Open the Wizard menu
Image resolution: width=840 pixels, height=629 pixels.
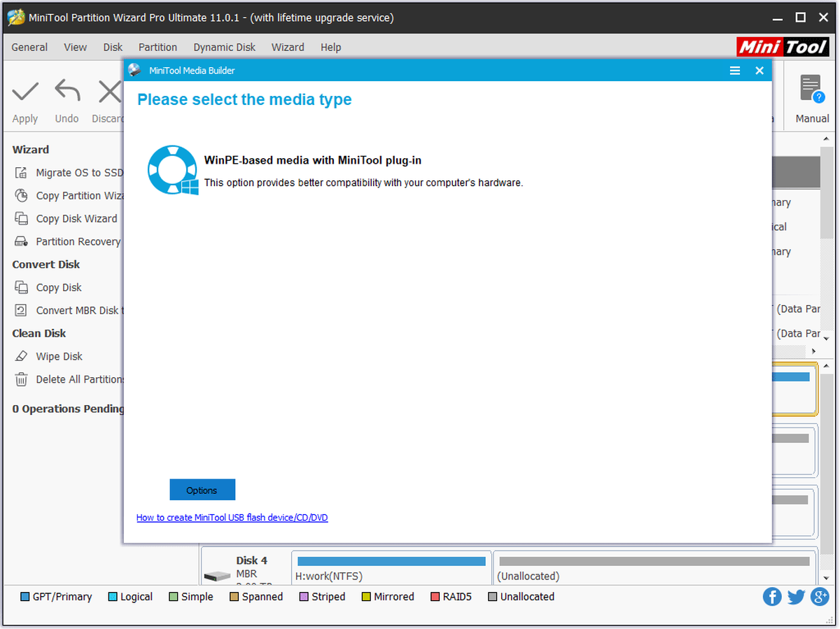click(288, 47)
